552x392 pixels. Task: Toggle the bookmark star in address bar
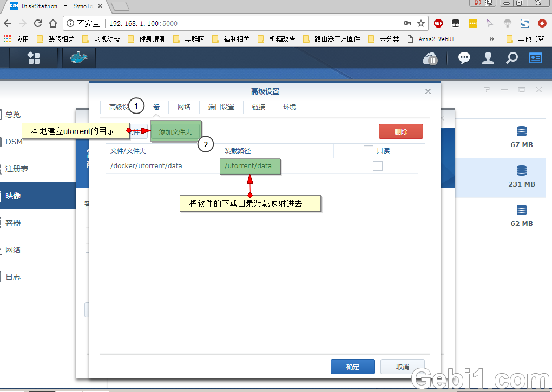421,23
